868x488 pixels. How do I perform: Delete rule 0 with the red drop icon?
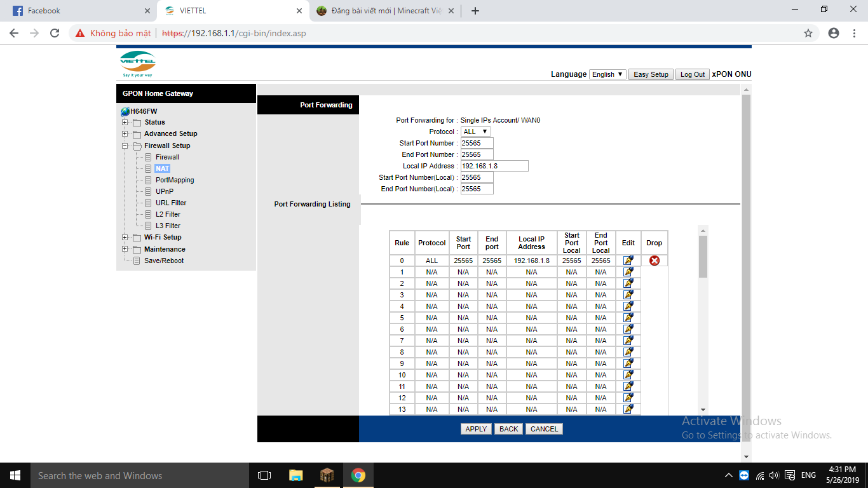(x=654, y=261)
